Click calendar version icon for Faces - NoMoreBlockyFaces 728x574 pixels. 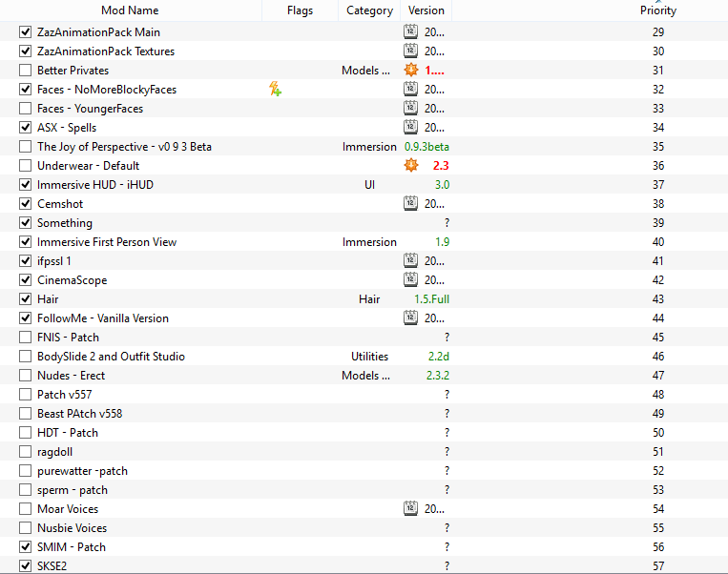[410, 89]
